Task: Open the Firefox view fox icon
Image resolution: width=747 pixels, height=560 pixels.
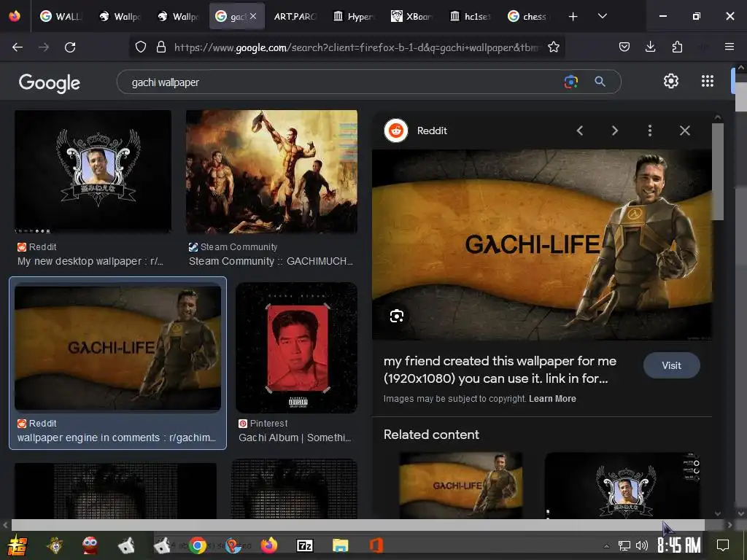Action: 15,16
